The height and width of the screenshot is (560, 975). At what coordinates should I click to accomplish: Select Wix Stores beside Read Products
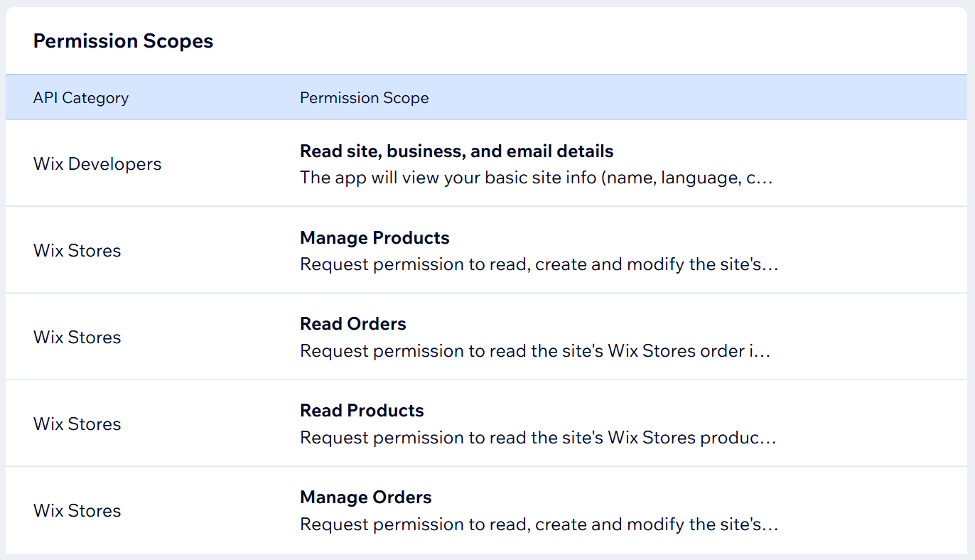tap(77, 424)
